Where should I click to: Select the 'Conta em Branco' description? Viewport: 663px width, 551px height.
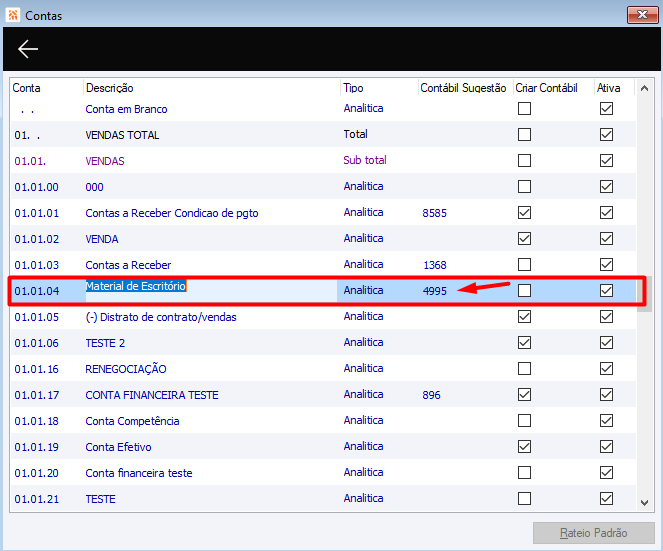[126, 109]
